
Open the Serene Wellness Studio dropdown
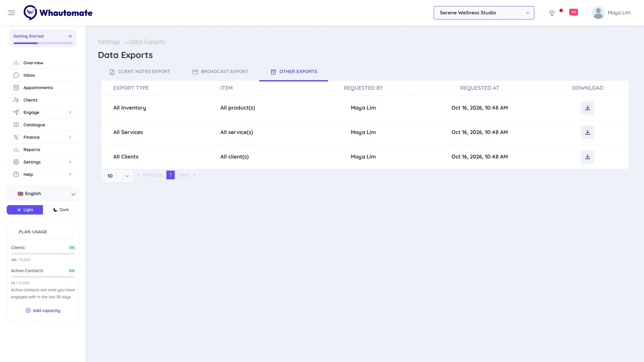(x=484, y=13)
